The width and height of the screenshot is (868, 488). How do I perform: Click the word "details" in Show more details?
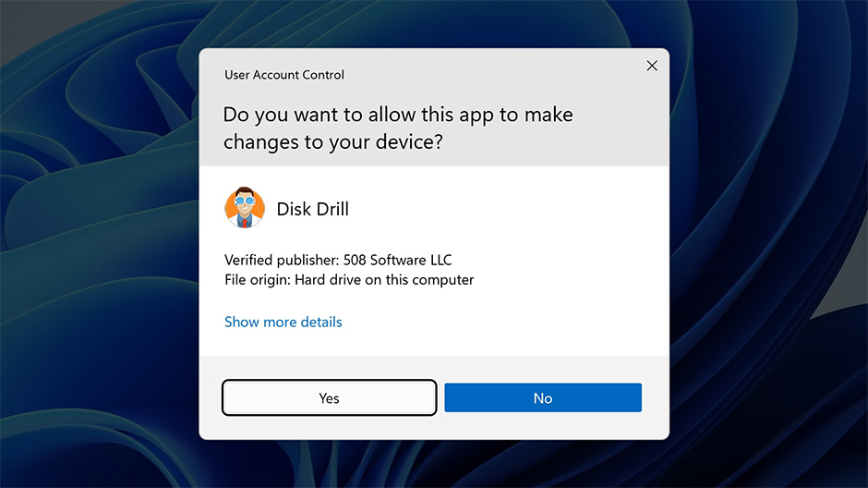pos(320,322)
